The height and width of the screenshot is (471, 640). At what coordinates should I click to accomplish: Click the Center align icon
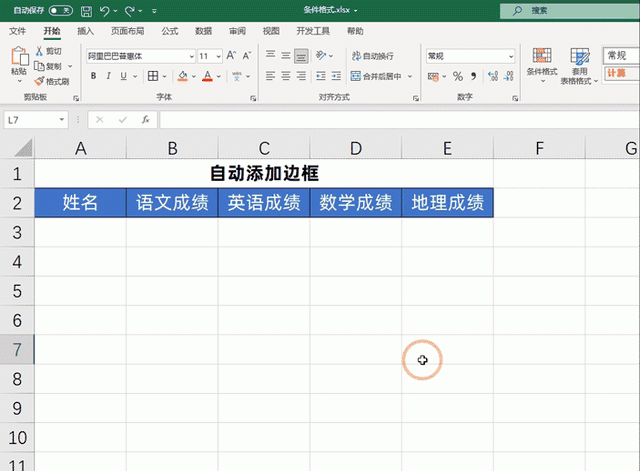[286, 76]
